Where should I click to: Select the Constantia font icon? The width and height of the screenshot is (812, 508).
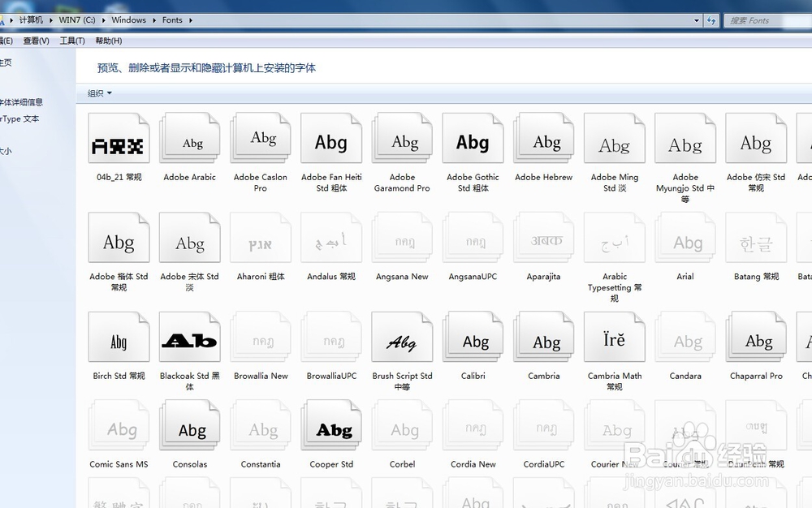click(x=261, y=424)
